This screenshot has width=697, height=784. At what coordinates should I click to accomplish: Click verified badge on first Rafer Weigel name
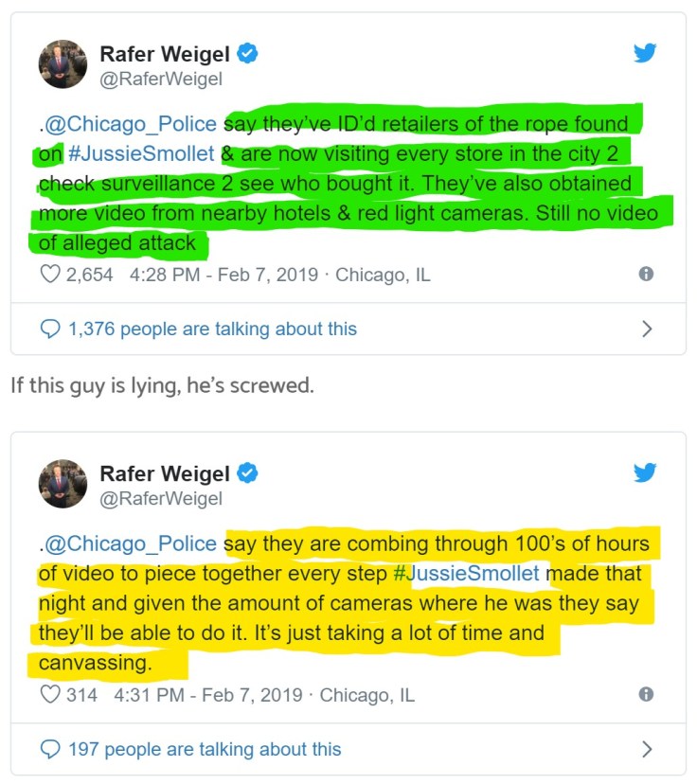coord(247,54)
